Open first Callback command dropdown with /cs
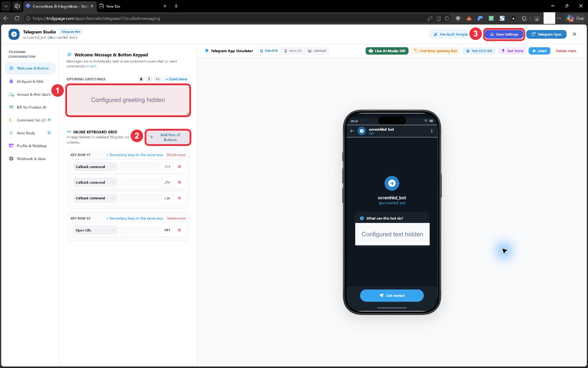 tap(95, 167)
